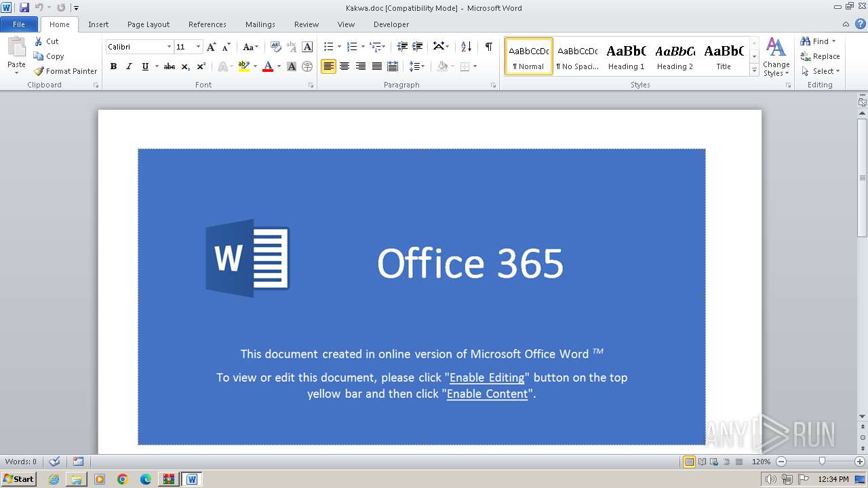Click Bullets list icon
The width and height of the screenshot is (868, 488).
328,47
